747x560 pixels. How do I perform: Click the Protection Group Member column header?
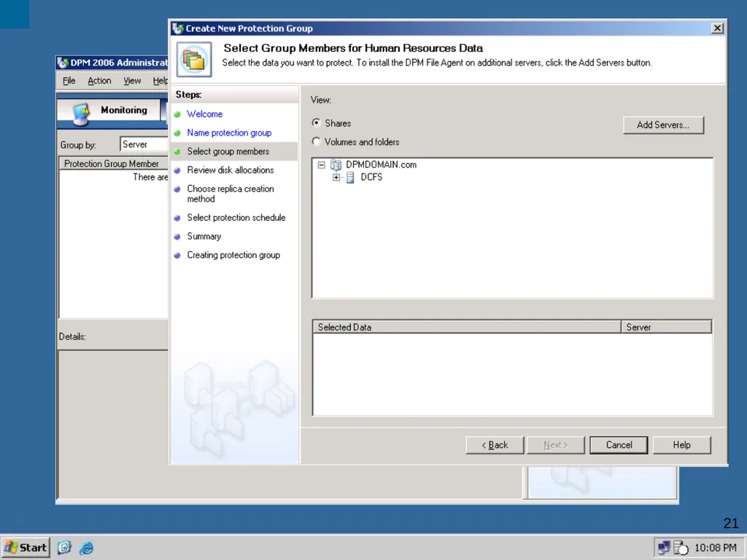click(x=114, y=164)
